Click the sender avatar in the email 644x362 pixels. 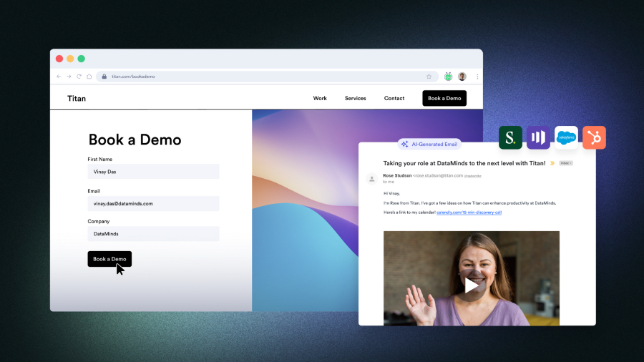[x=371, y=179]
